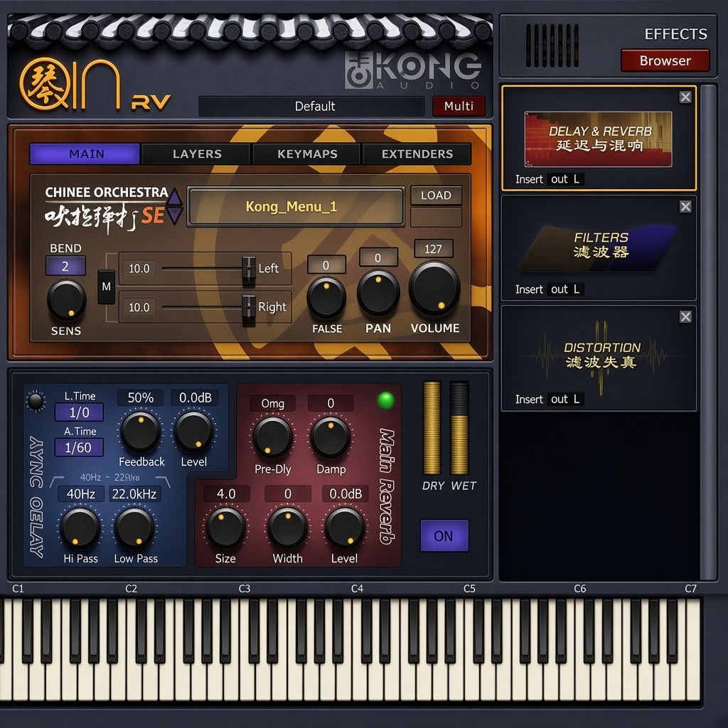728x728 pixels.
Task: Click the C2 label above the keyboard
Action: pos(131,589)
